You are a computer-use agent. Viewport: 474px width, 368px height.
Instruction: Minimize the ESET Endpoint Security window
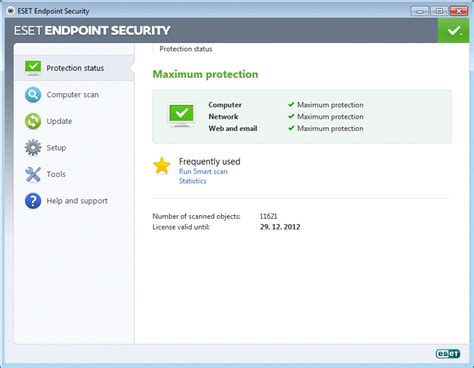pos(420,11)
